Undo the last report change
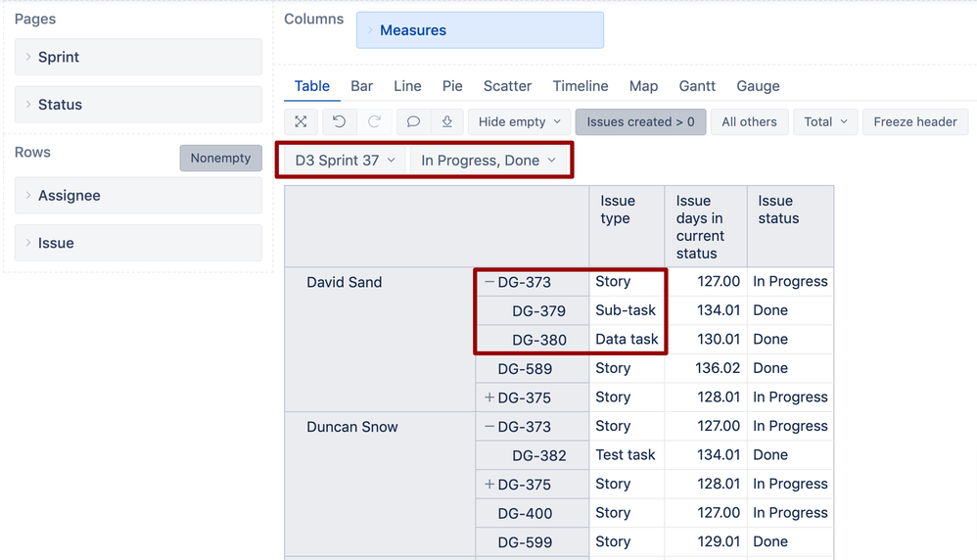The width and height of the screenshot is (977, 560). pyautogui.click(x=339, y=122)
